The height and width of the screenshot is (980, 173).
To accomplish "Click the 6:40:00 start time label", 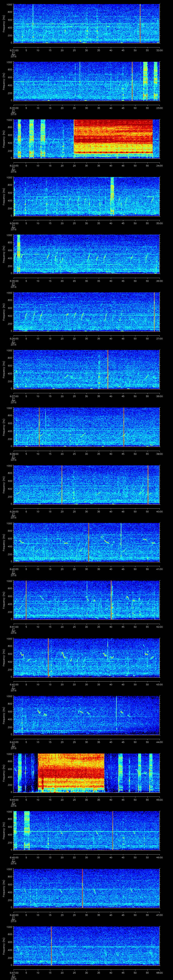I will [14, 569].
